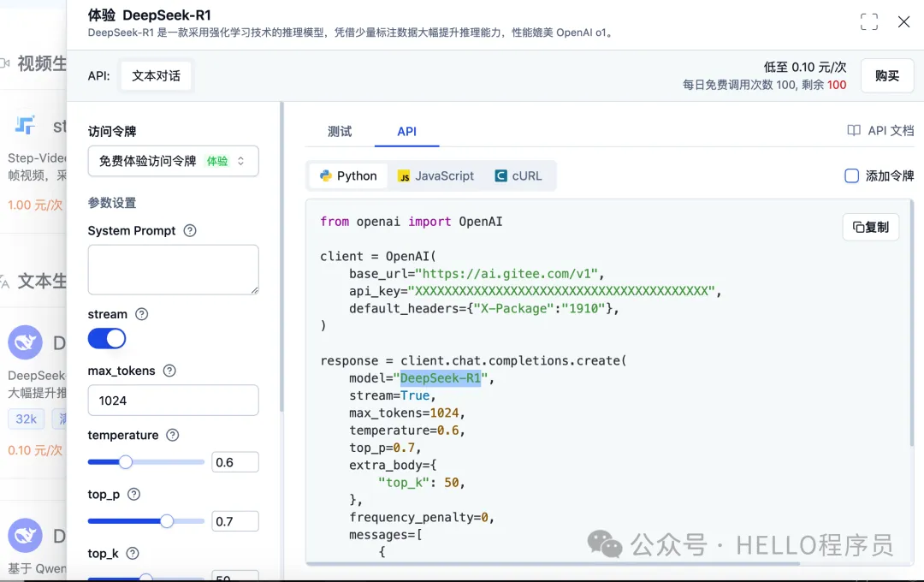The height and width of the screenshot is (582, 924).
Task: Click the max_tokens help icon
Action: pyautogui.click(x=169, y=371)
